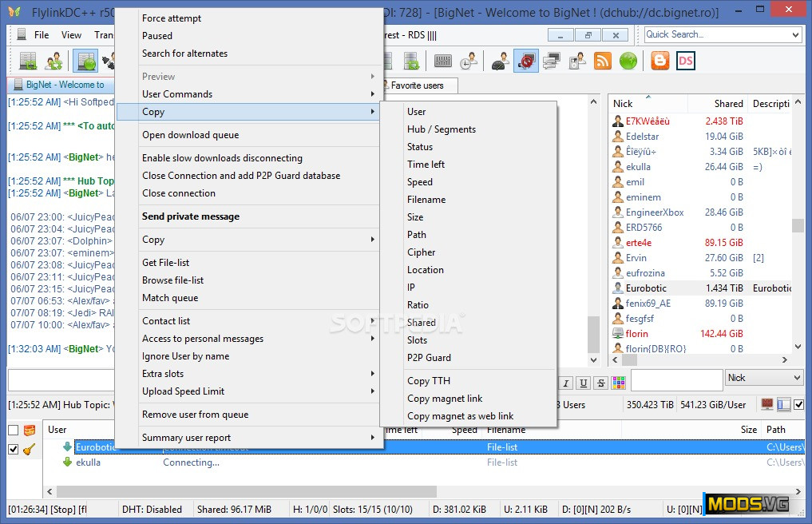The image size is (812, 524).
Task: Choose Send private message menu entry
Action: tap(190, 216)
